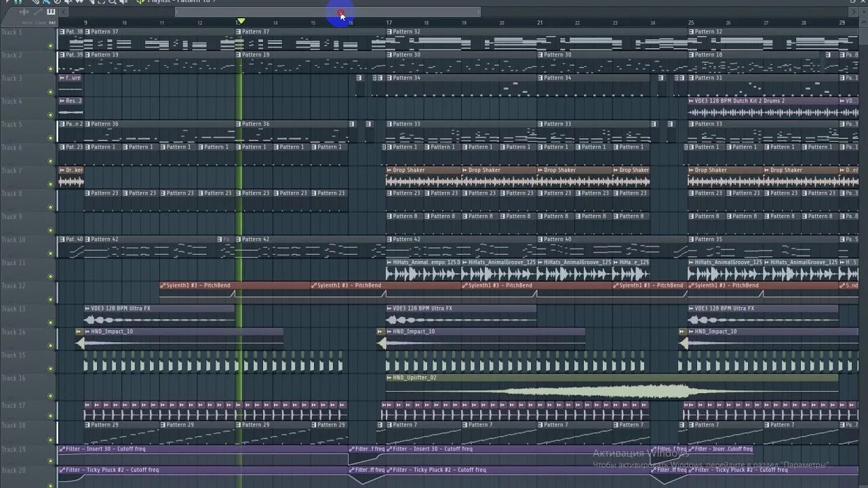Mute Track 2 using its green LED
868x488 pixels.
(x=51, y=69)
